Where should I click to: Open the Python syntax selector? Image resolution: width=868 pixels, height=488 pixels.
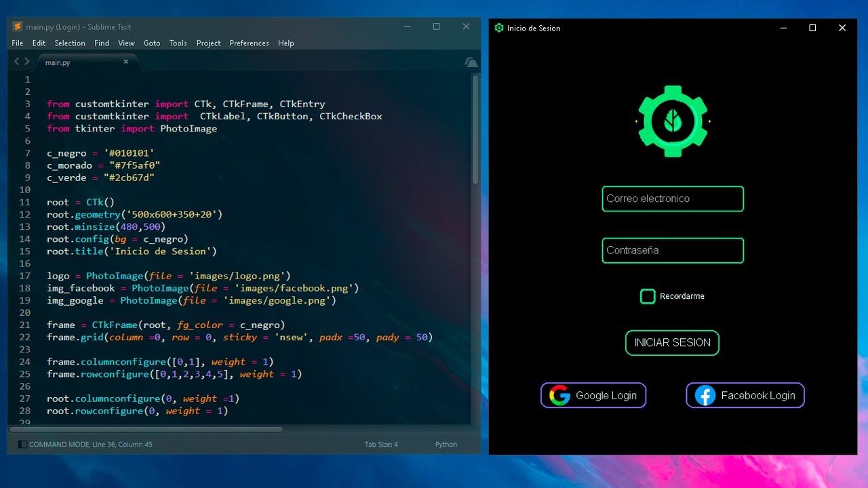[x=446, y=445]
